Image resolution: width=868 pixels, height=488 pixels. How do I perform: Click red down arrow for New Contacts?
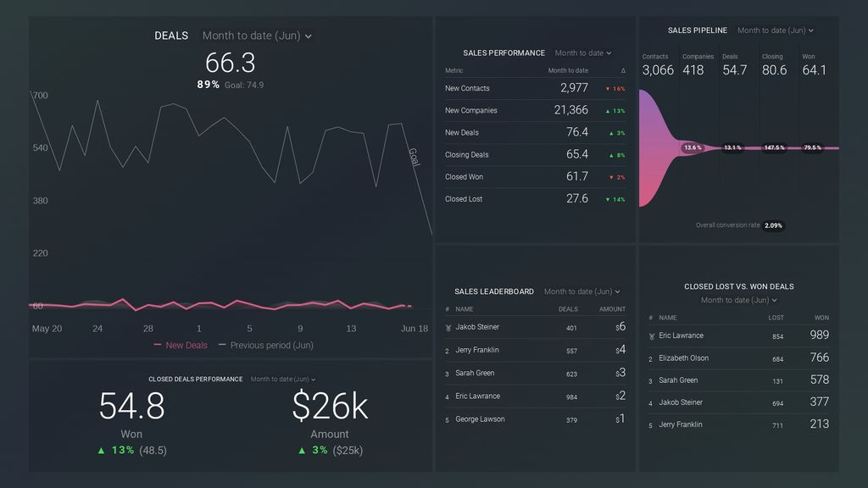pos(607,88)
